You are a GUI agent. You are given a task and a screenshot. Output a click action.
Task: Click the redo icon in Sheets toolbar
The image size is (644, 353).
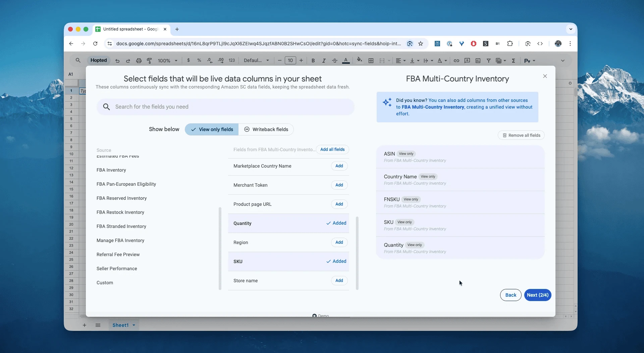pos(128,61)
